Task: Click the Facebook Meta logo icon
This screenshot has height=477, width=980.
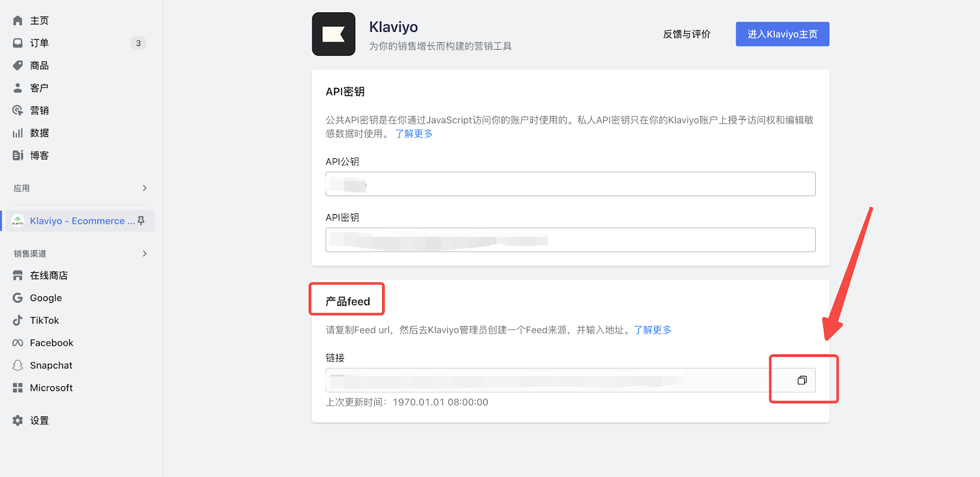Action: tap(18, 343)
